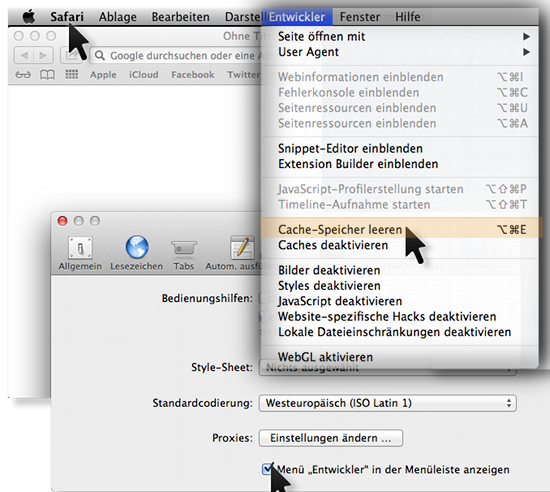Open the Safari menu in menu bar
550x492 pixels.
(x=67, y=17)
